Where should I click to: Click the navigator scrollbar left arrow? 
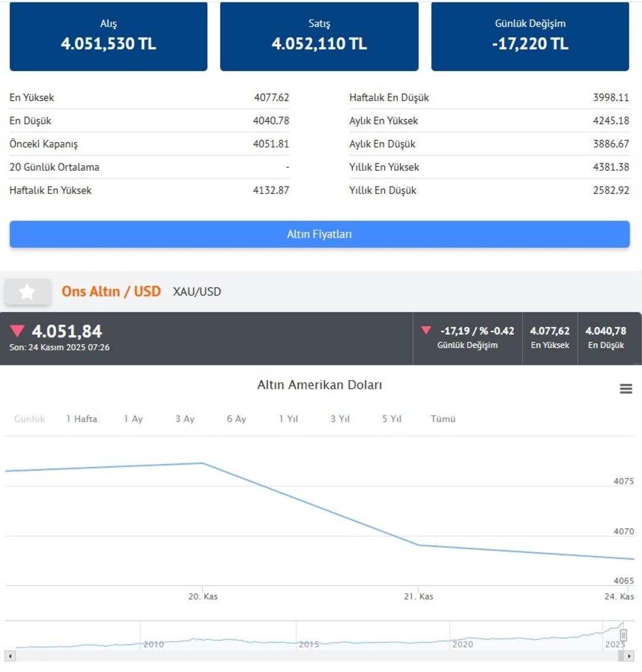tap(10, 656)
